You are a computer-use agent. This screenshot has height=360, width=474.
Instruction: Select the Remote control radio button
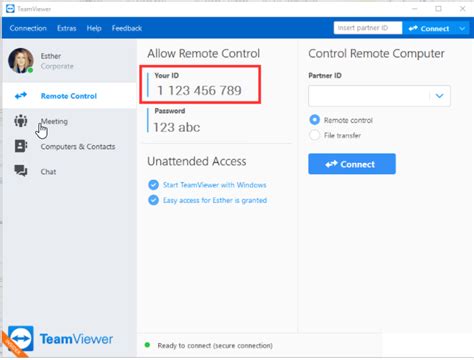point(314,120)
